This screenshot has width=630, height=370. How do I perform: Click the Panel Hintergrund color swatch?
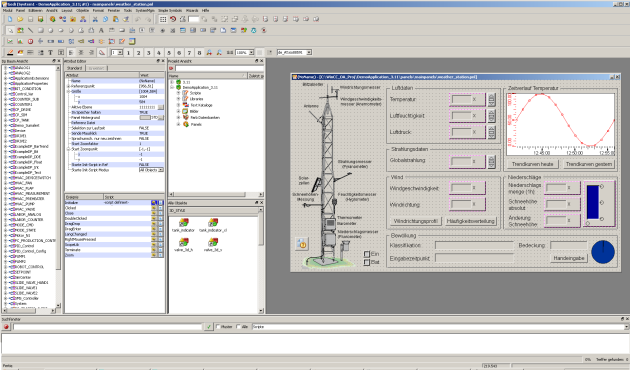coord(145,118)
